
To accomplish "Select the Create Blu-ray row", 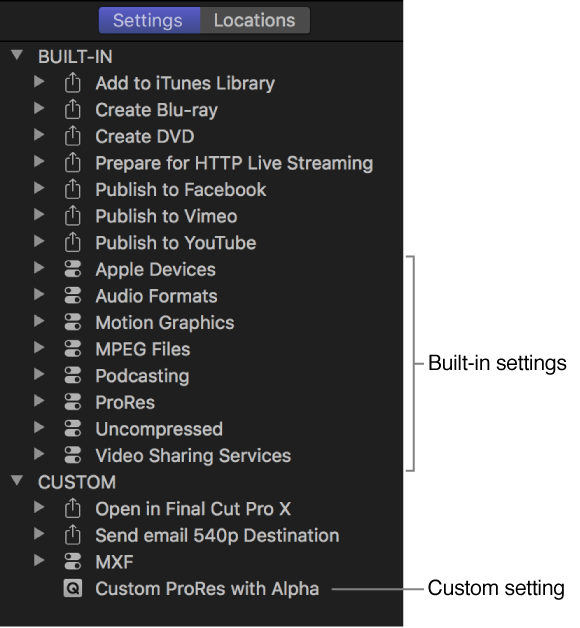I will coord(201,110).
